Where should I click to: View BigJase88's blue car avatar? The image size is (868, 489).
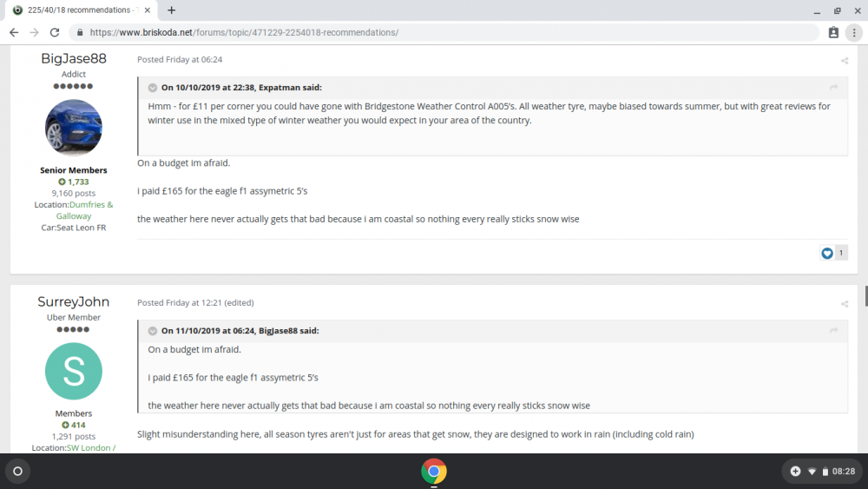[x=74, y=128]
